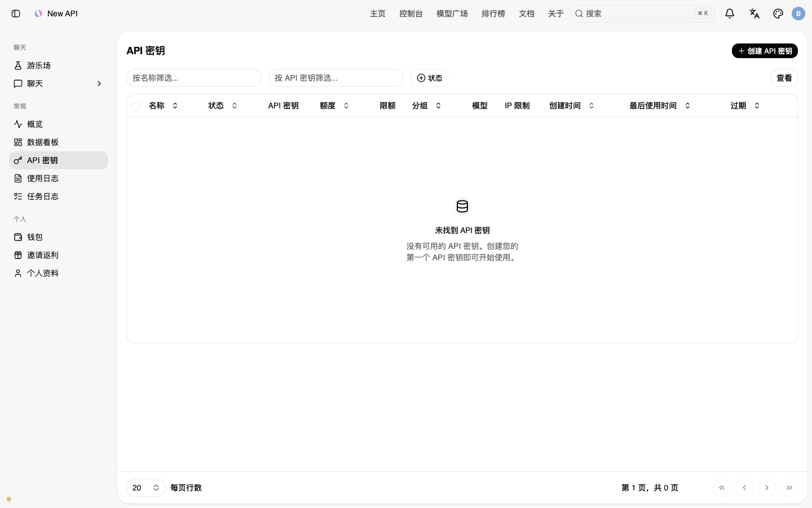This screenshot has width=812, height=508.
Task: Go to last page button
Action: 789,488
